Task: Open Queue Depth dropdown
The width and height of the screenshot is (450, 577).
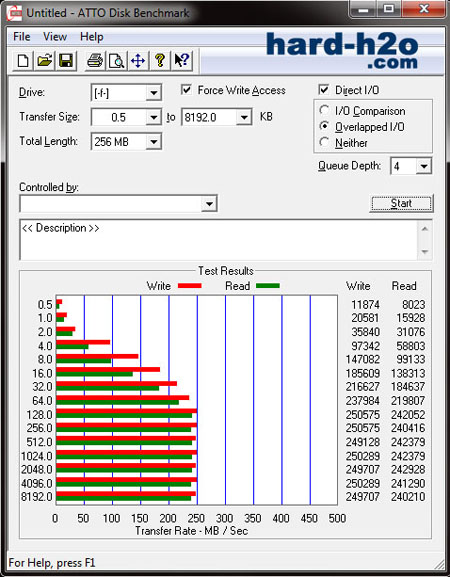Action: click(424, 166)
